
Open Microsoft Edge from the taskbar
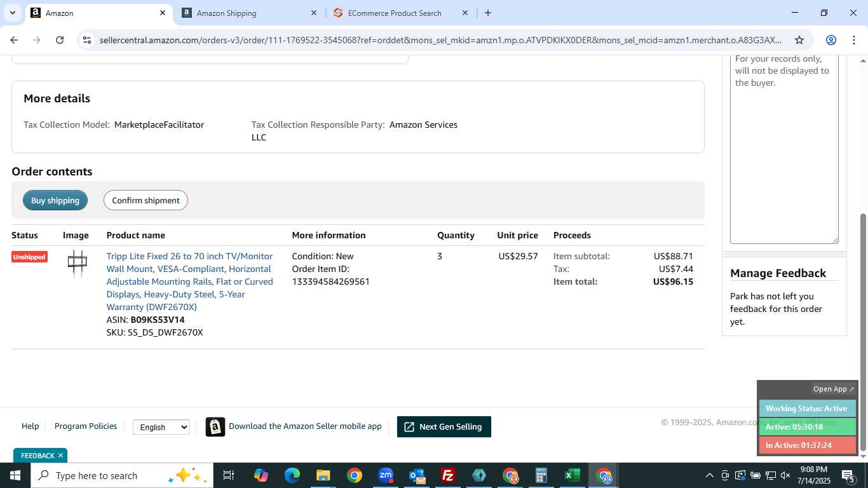[292, 475]
